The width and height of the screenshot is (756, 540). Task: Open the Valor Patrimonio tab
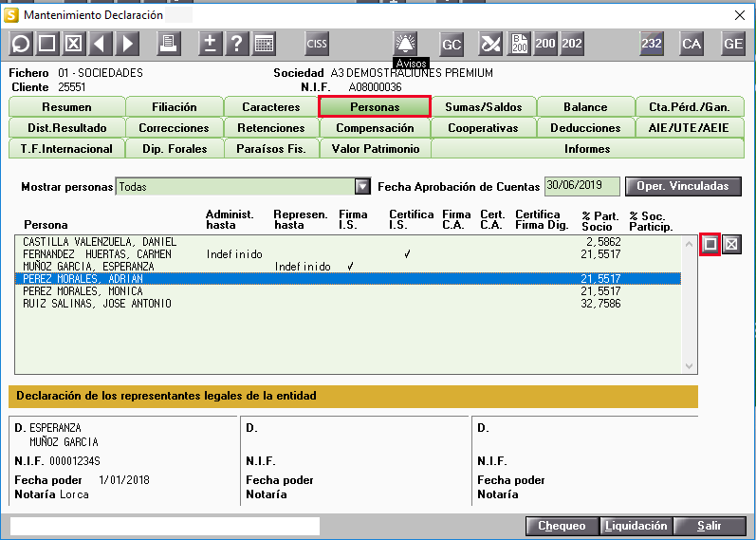375,149
